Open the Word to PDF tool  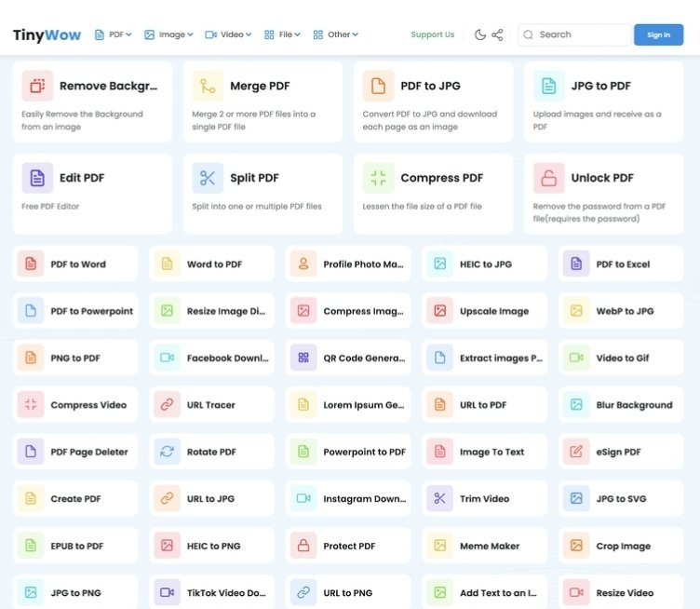pos(211,264)
